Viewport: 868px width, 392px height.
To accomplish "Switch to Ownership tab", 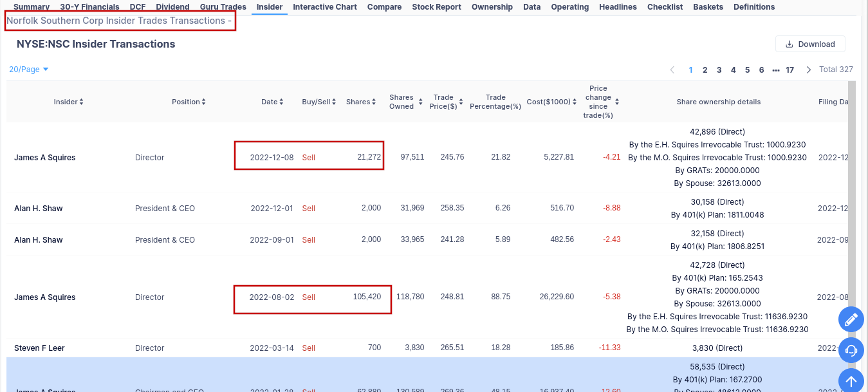I will (492, 7).
